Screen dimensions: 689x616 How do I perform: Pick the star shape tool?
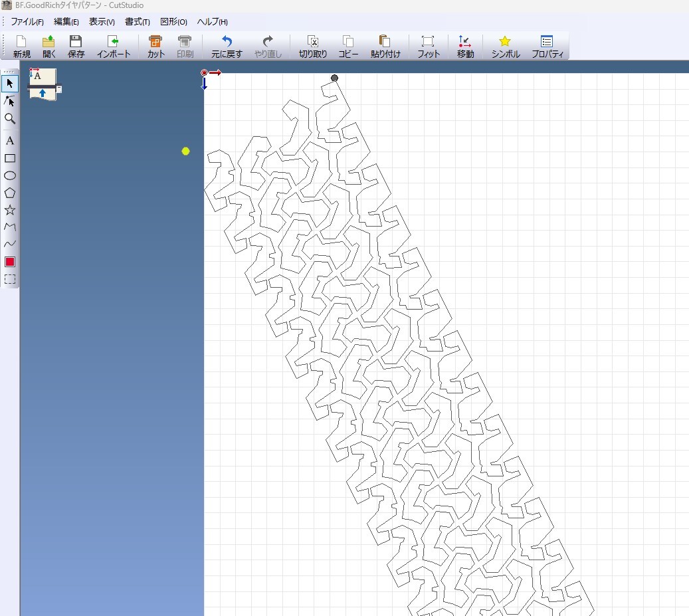pyautogui.click(x=10, y=210)
